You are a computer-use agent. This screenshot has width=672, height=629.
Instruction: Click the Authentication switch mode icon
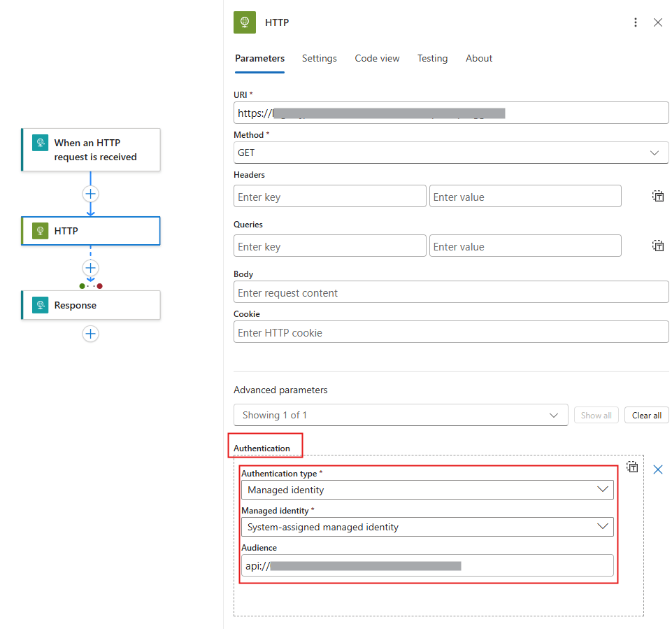[x=632, y=467]
